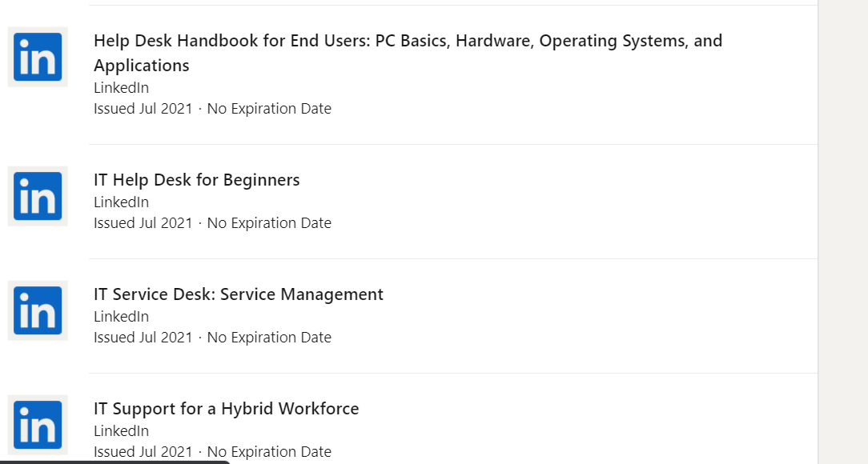Click the LinkedIn issuer name under IT Support for a Hybrid Workforce
The height and width of the screenshot is (464, 868).
pyautogui.click(x=121, y=431)
